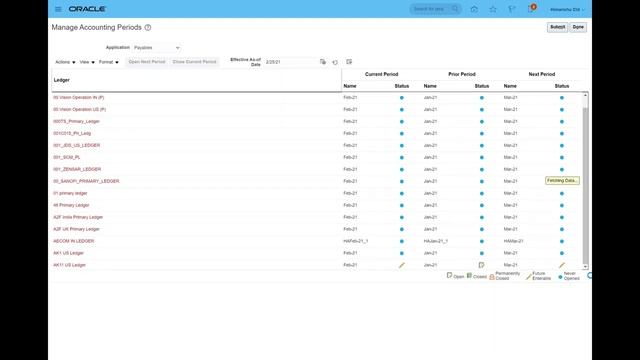Open 000TS_Primary_Ledger link

(76, 122)
